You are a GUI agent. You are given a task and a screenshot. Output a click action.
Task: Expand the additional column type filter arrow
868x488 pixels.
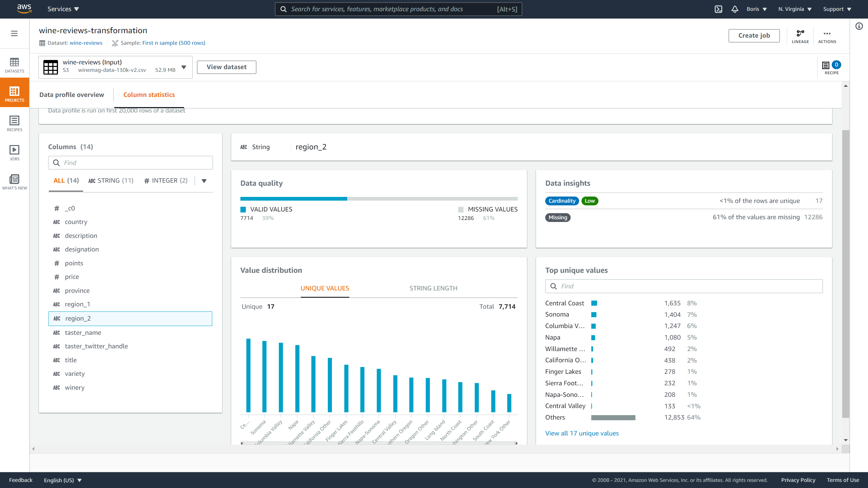pos(204,181)
